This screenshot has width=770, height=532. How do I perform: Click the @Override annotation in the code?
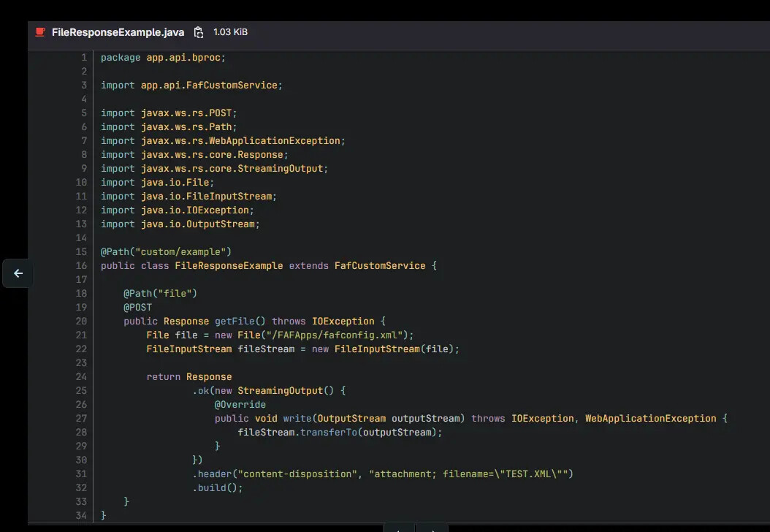(x=240, y=405)
